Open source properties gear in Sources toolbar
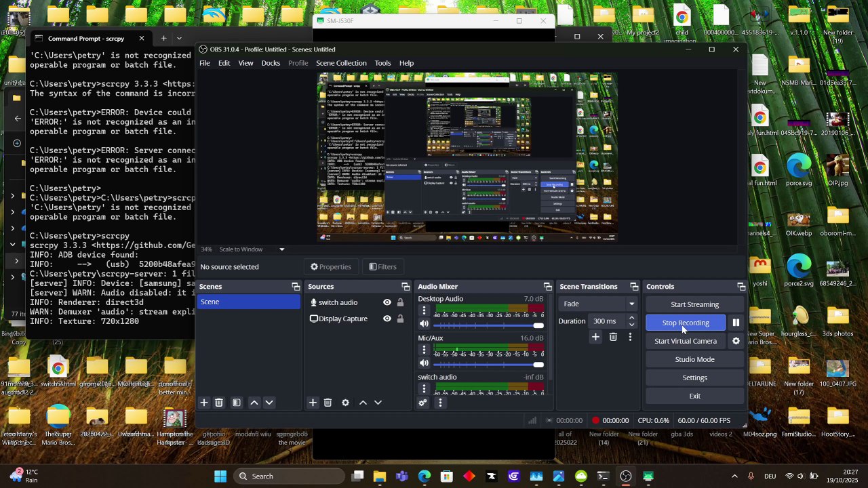Viewport: 868px width, 488px height. [345, 403]
